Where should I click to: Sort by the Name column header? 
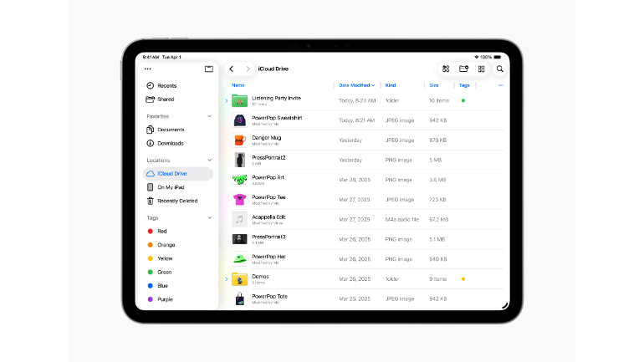click(x=238, y=85)
